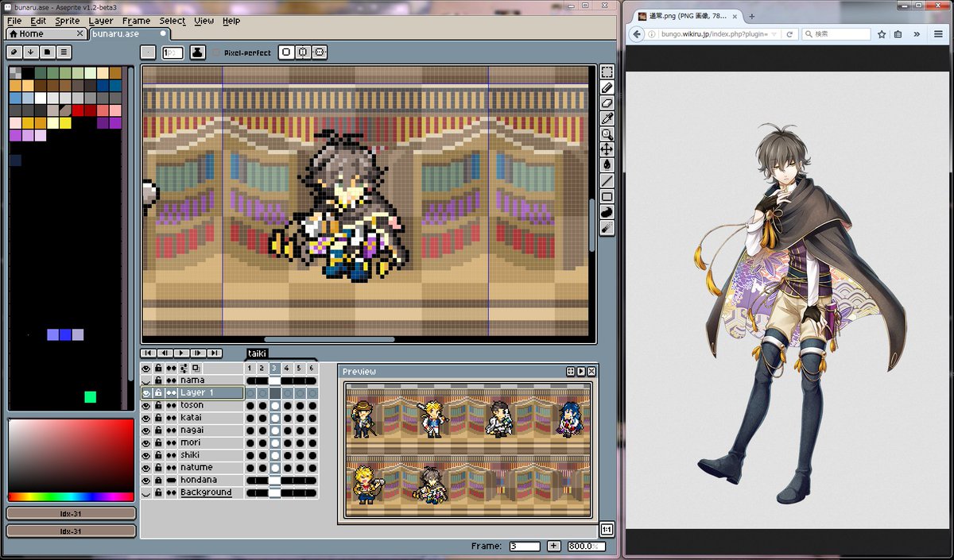The height and width of the screenshot is (560, 954).
Task: Open the File menu
Action: (x=14, y=21)
